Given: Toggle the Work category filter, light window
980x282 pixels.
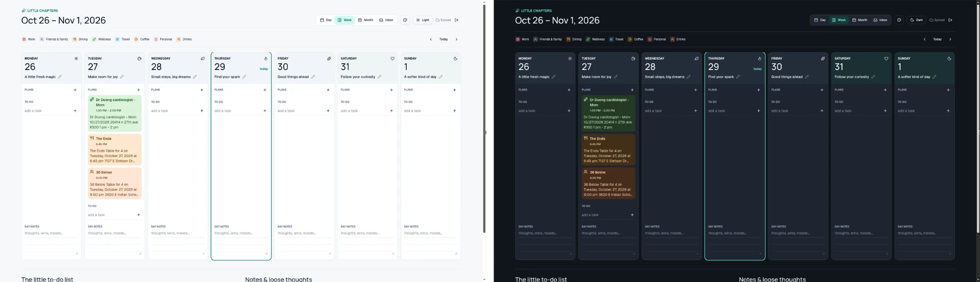Looking at the screenshot, I should (x=29, y=39).
